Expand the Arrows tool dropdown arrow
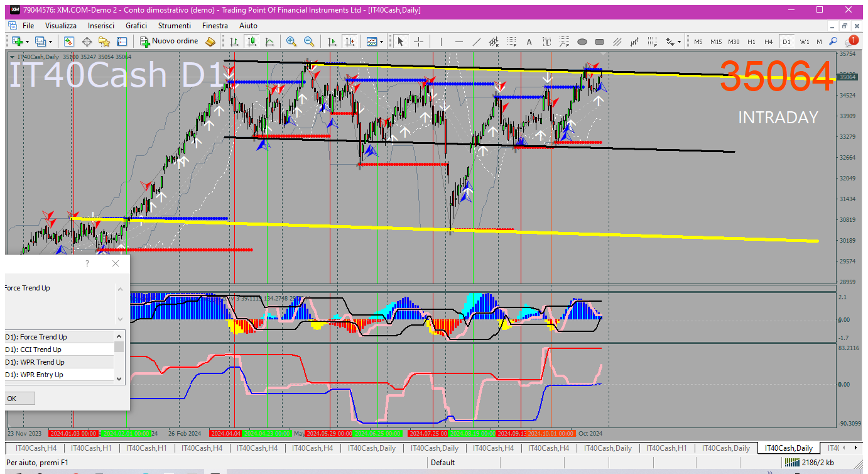This screenshot has height=474, width=868. click(680, 41)
